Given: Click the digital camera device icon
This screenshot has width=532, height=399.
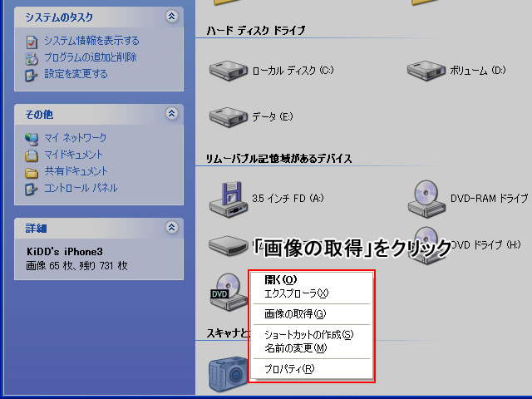Looking at the screenshot, I should pyautogui.click(x=228, y=374).
